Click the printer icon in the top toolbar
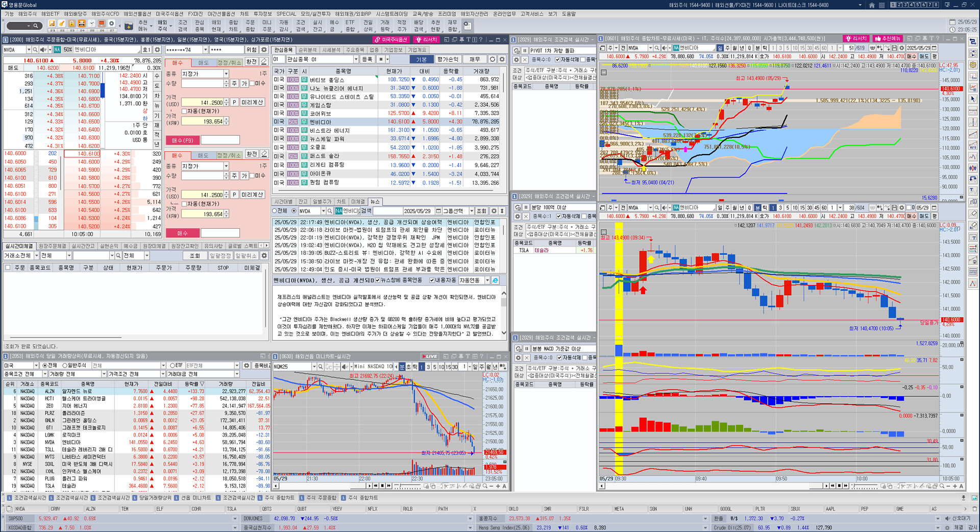980x532 pixels. pos(81,23)
